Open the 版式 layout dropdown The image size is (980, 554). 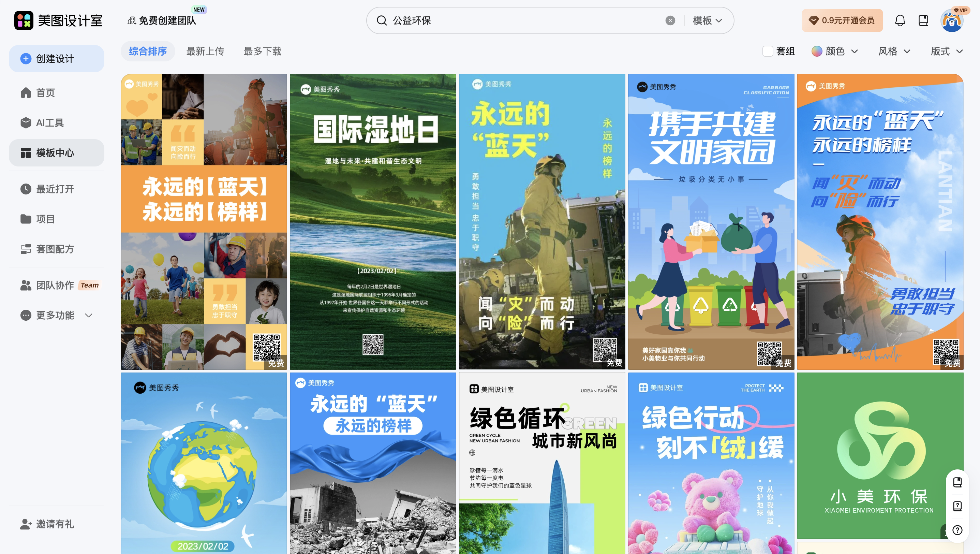947,51
